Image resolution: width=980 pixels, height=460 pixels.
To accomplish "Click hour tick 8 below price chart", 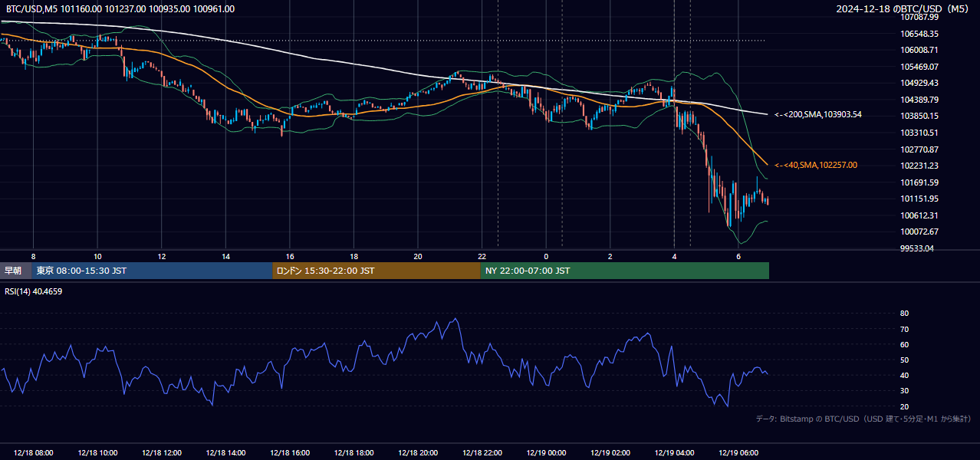I will click(x=34, y=256).
